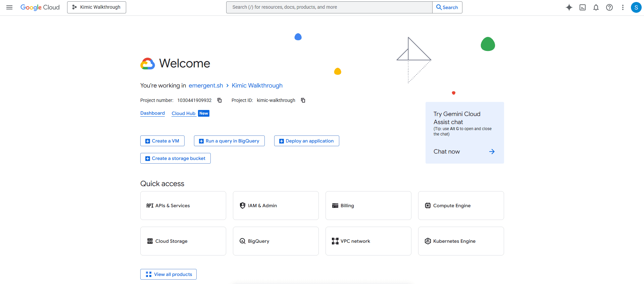The image size is (644, 284).
Task: Focus the resource search field
Action: [329, 7]
